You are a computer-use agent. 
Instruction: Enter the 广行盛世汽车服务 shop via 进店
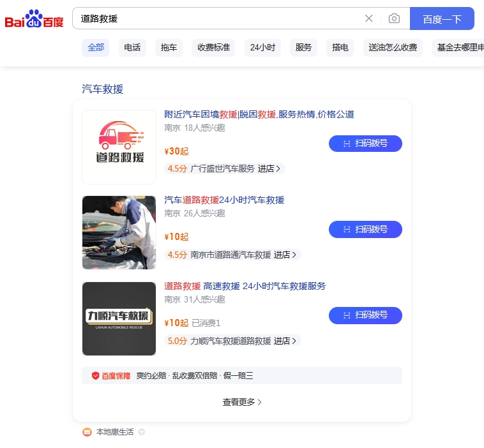pyautogui.click(x=269, y=168)
